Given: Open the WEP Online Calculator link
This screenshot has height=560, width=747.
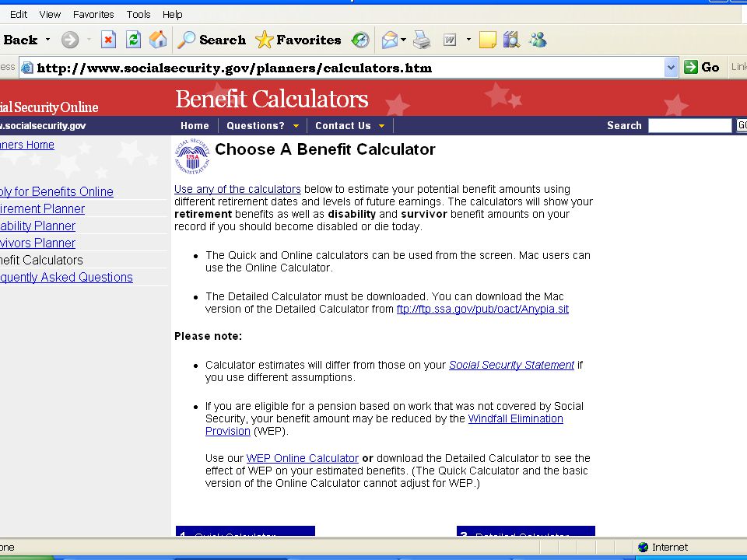Looking at the screenshot, I should [x=303, y=458].
